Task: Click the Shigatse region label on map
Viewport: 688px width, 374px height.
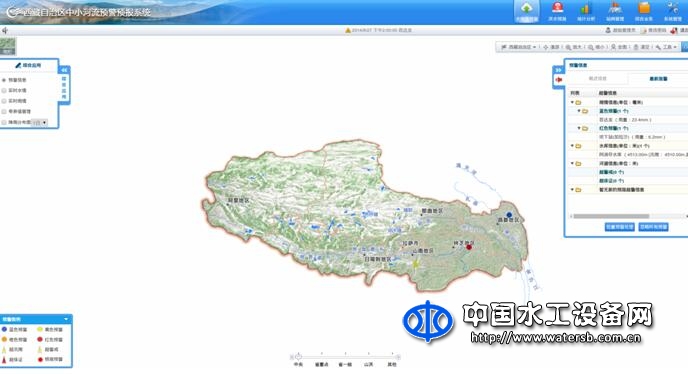Action: [x=377, y=259]
